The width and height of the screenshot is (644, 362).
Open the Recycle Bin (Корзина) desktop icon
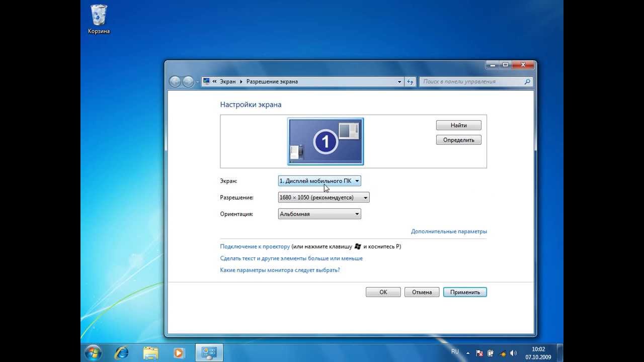tap(99, 19)
